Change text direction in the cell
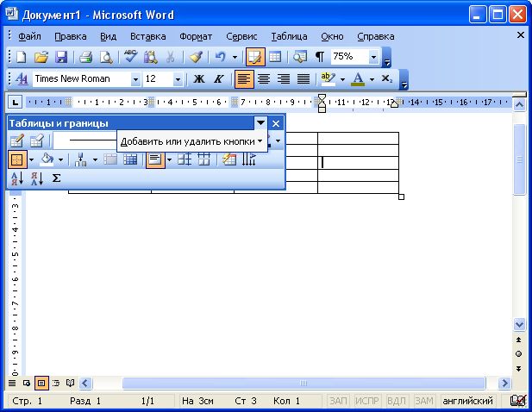Viewport: 532px width, 412px height. point(248,159)
